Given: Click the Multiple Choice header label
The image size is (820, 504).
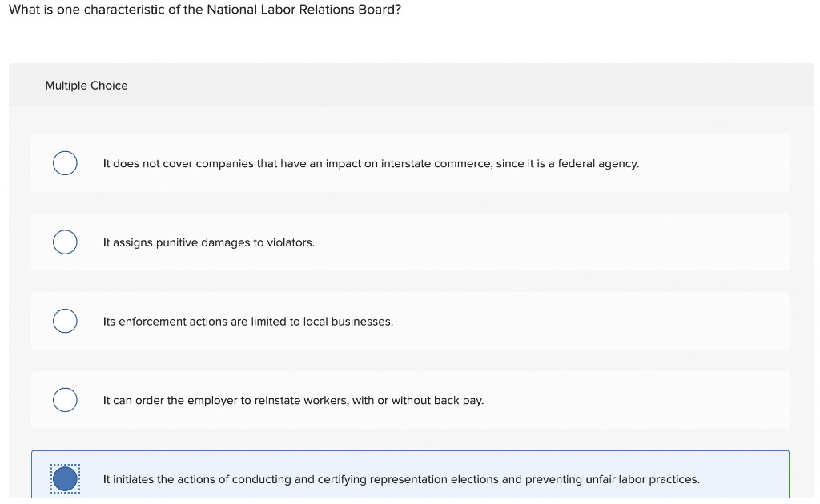Looking at the screenshot, I should [86, 85].
